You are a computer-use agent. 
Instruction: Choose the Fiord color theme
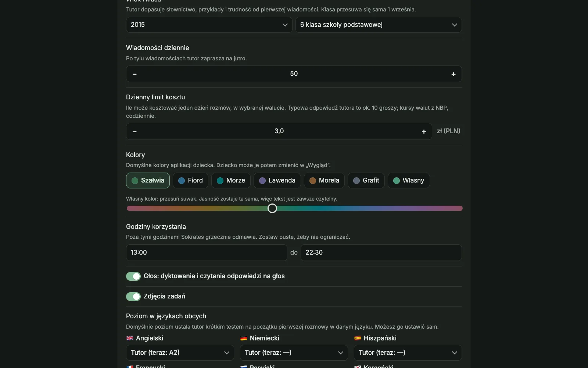(190, 180)
